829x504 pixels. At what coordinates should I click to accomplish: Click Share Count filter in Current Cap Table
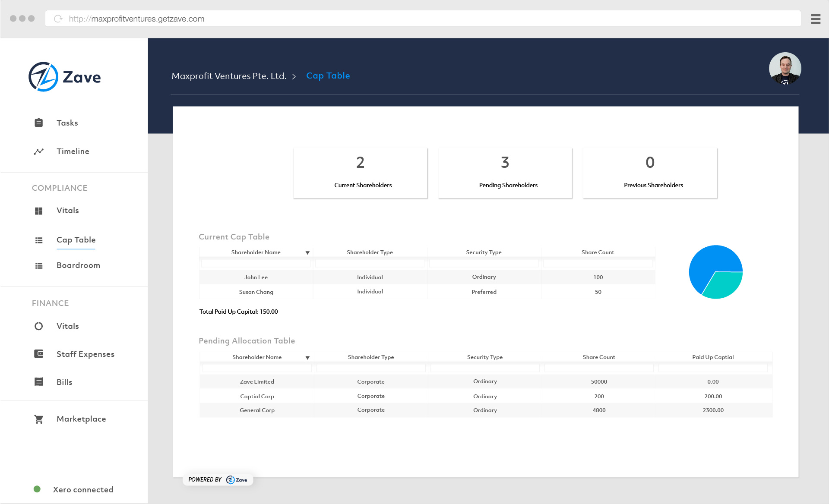(x=598, y=263)
